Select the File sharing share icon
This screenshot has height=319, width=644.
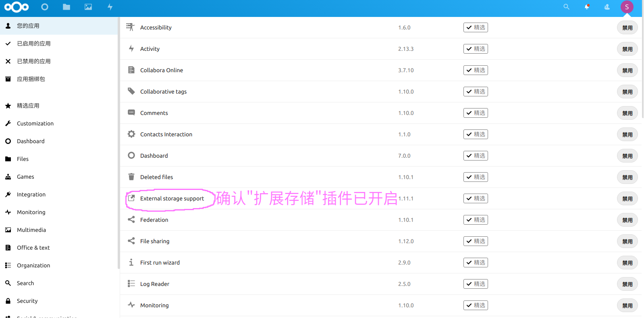[x=131, y=241]
